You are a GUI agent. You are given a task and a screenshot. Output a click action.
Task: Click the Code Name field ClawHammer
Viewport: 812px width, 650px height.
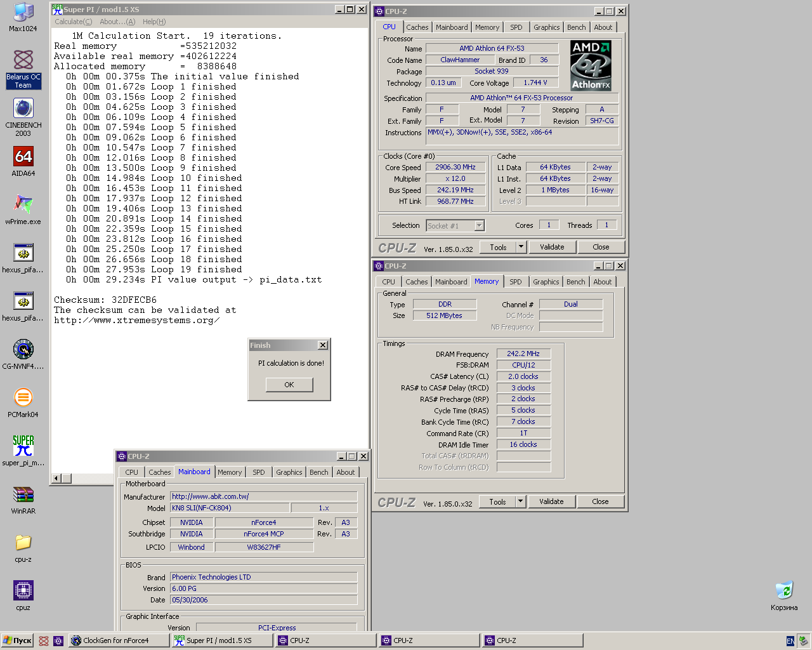[460, 60]
